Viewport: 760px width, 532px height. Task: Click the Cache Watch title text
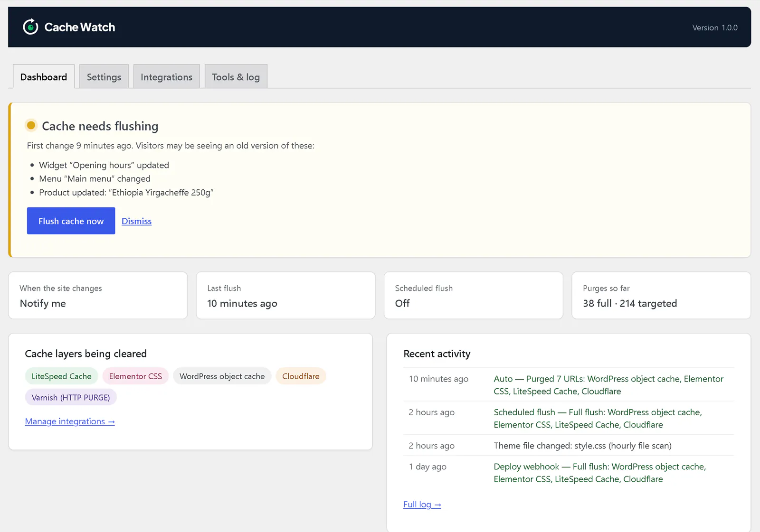80,27
